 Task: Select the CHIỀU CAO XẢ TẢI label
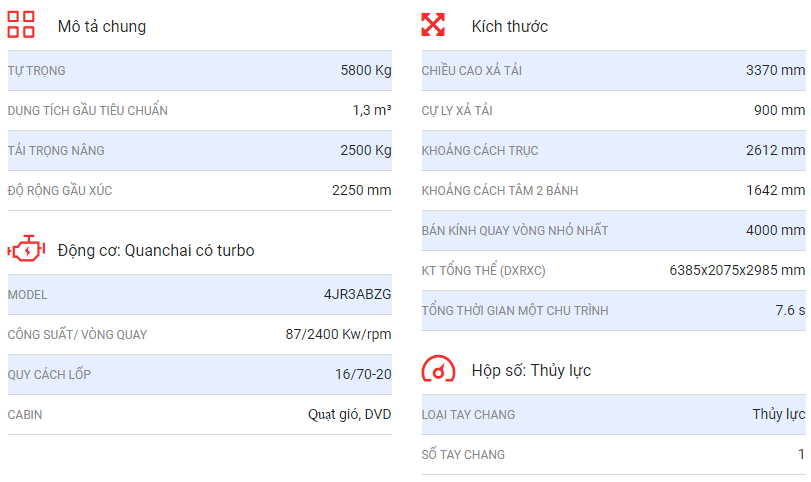coord(471,70)
